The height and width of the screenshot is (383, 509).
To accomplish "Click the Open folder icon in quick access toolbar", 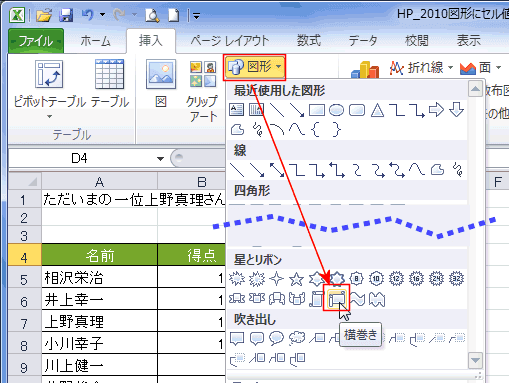I will (x=44, y=15).
